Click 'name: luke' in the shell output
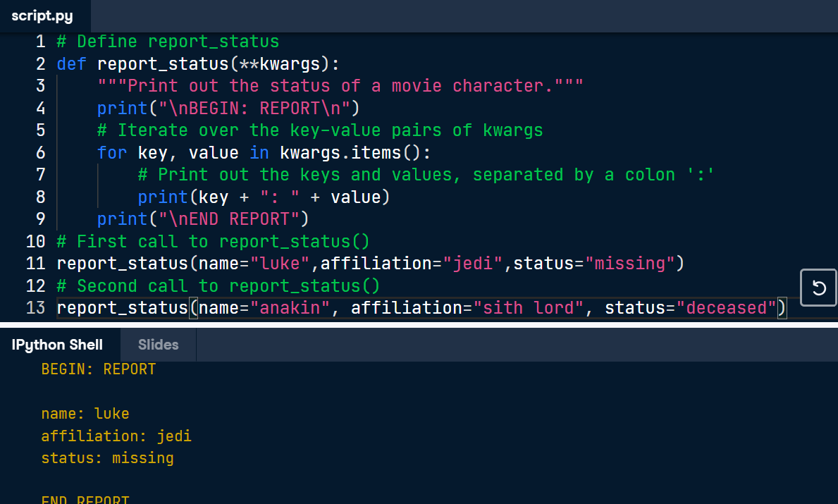Screen dimensions: 838x504 [x=85, y=414]
